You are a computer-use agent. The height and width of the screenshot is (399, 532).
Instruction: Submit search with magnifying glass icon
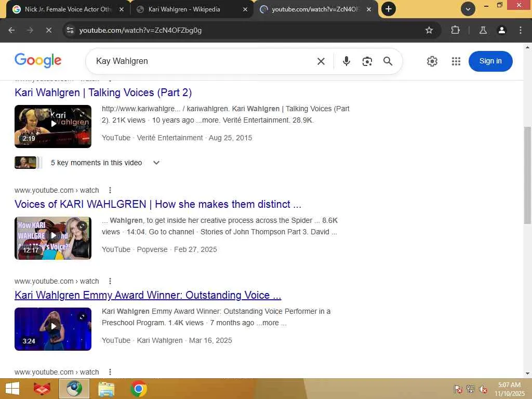click(x=388, y=61)
